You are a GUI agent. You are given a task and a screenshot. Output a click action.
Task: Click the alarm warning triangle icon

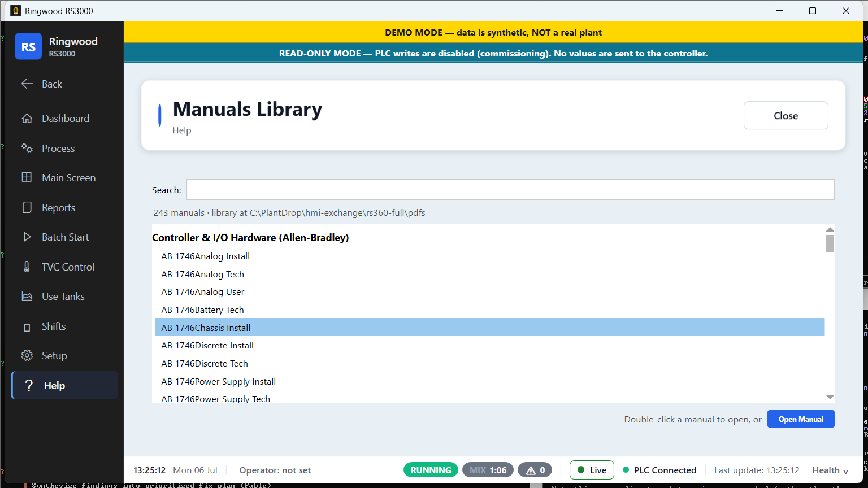[x=531, y=470]
